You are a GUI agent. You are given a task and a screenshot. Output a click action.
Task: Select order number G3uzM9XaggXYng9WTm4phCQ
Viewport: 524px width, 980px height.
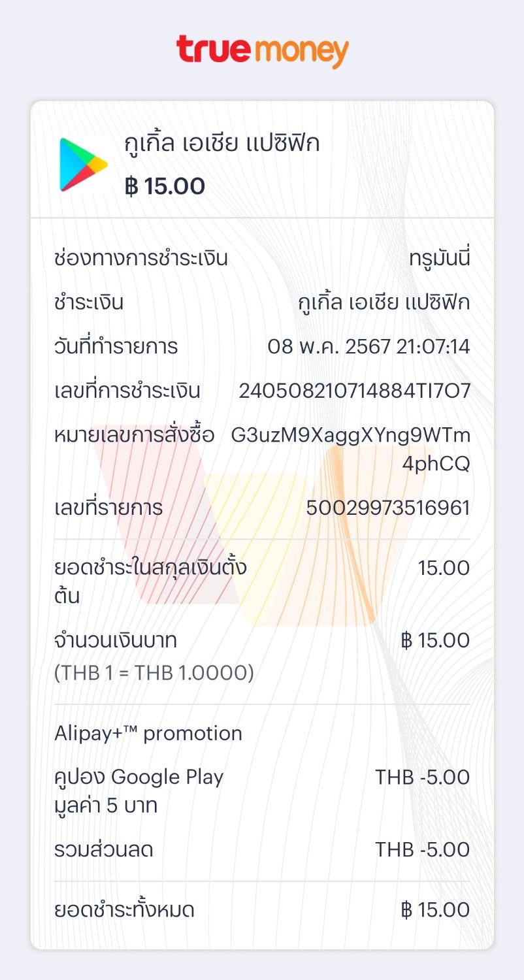pyautogui.click(x=351, y=449)
